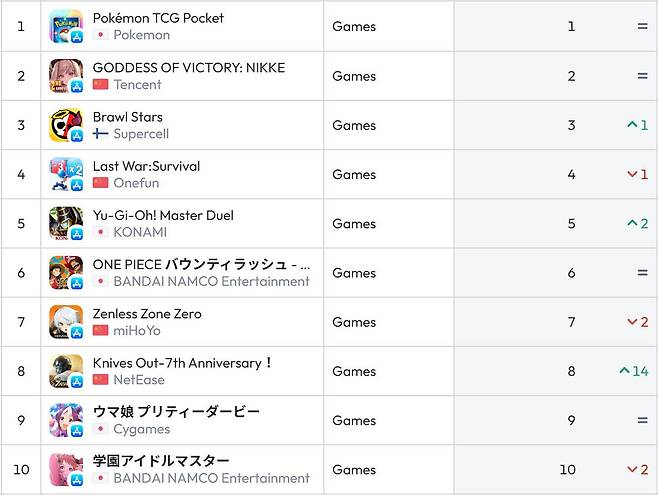658x495 pixels.
Task: Select the miHoYo publisher name
Action: coord(137,331)
